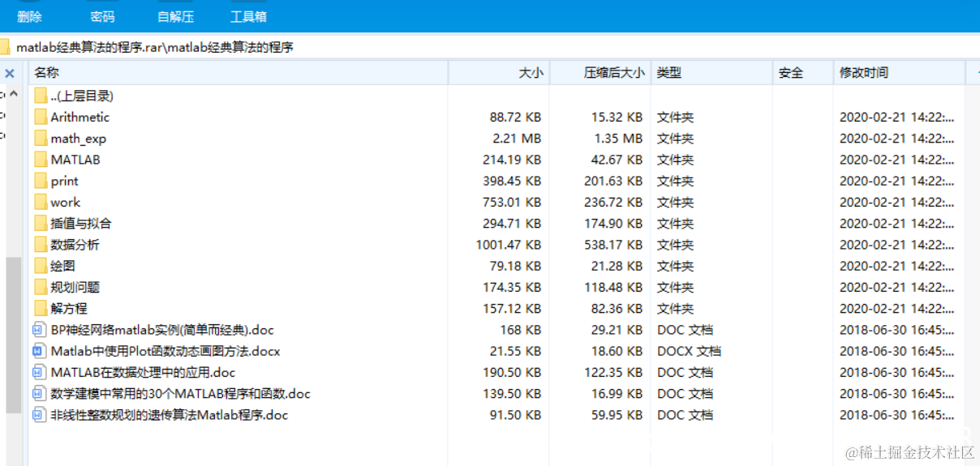Image resolution: width=980 pixels, height=466 pixels.
Task: Collapse the left tree with the up arrow
Action: pyautogui.click(x=13, y=94)
